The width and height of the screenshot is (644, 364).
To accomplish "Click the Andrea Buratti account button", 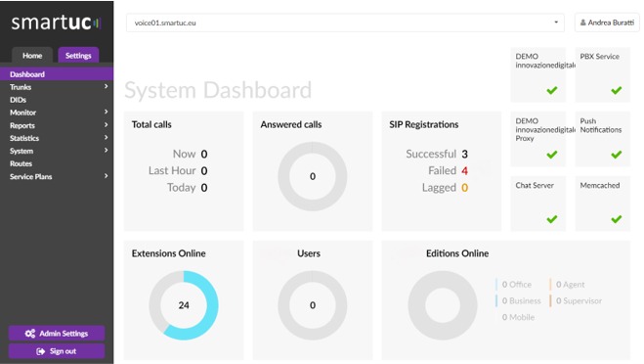I will coord(607,23).
